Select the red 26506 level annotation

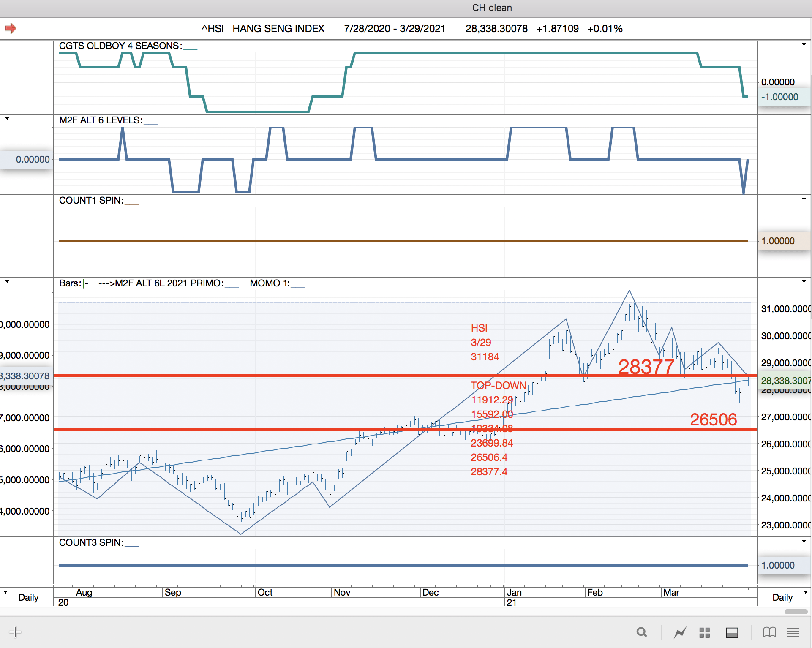click(x=714, y=419)
